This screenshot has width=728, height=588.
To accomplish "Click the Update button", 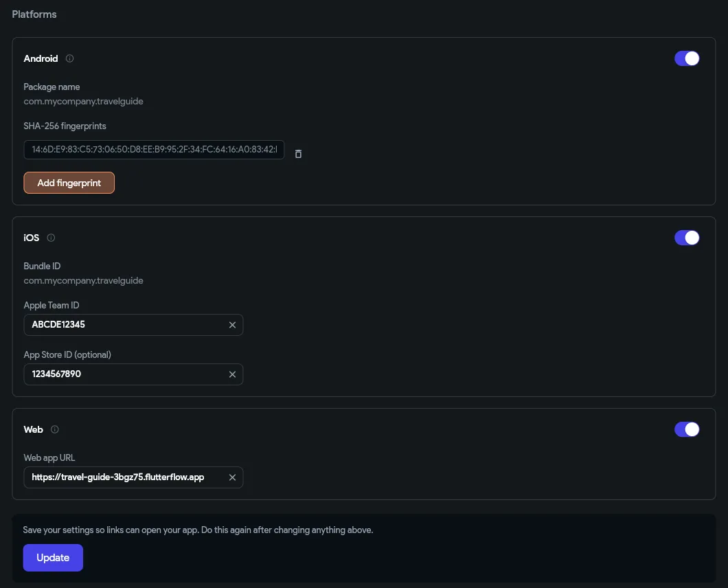I will [x=53, y=558].
